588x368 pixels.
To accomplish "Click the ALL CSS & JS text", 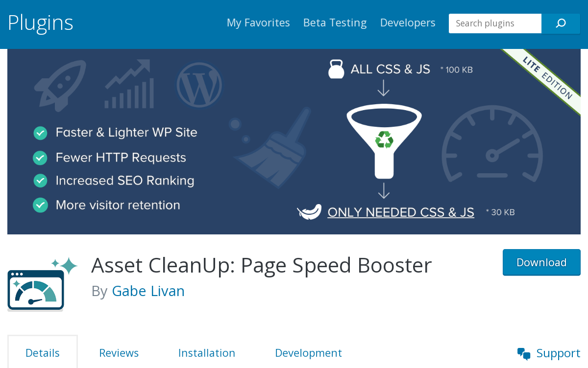I will (391, 69).
